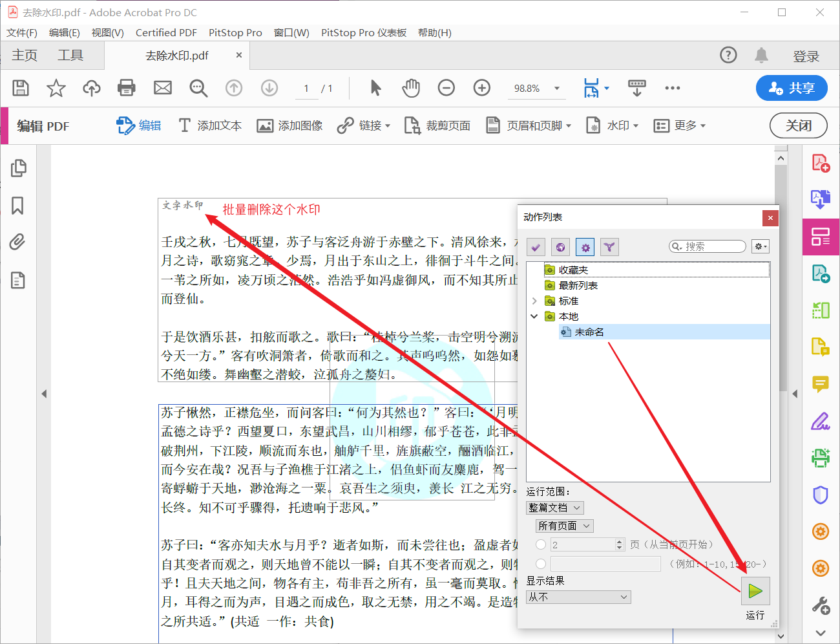Open help with the question mark icon

point(728,56)
